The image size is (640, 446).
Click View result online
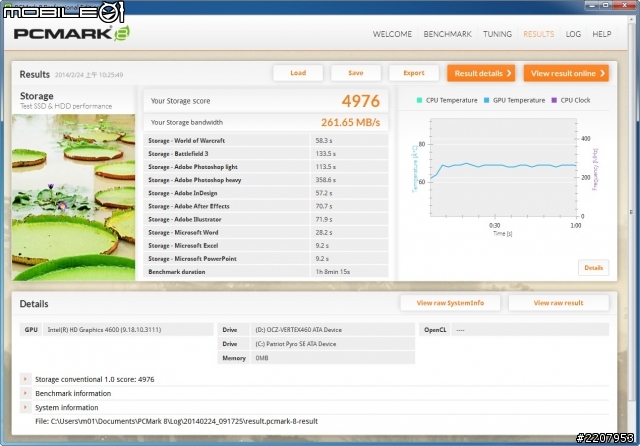(566, 73)
